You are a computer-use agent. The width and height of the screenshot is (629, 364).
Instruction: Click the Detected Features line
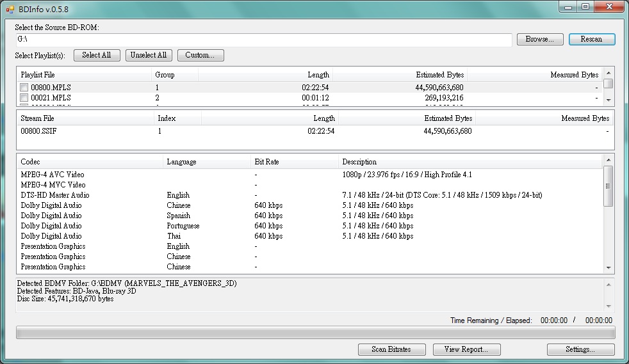(77, 291)
